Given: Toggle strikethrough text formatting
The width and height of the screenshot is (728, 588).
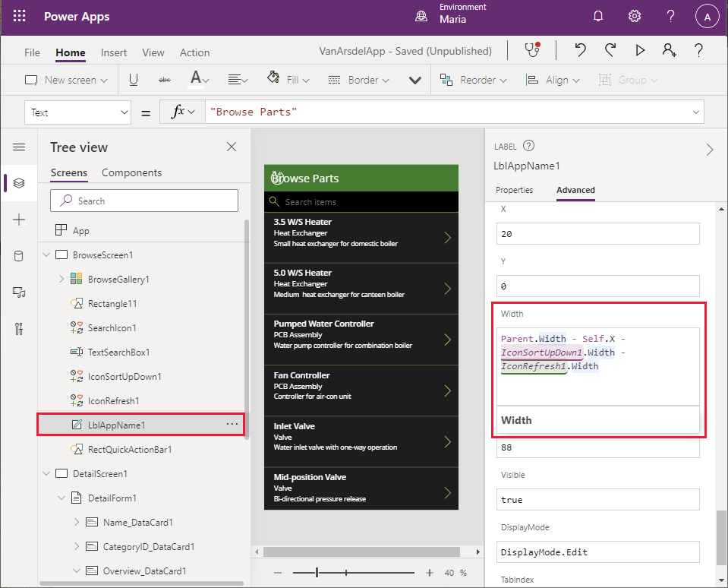Looking at the screenshot, I should click(164, 80).
